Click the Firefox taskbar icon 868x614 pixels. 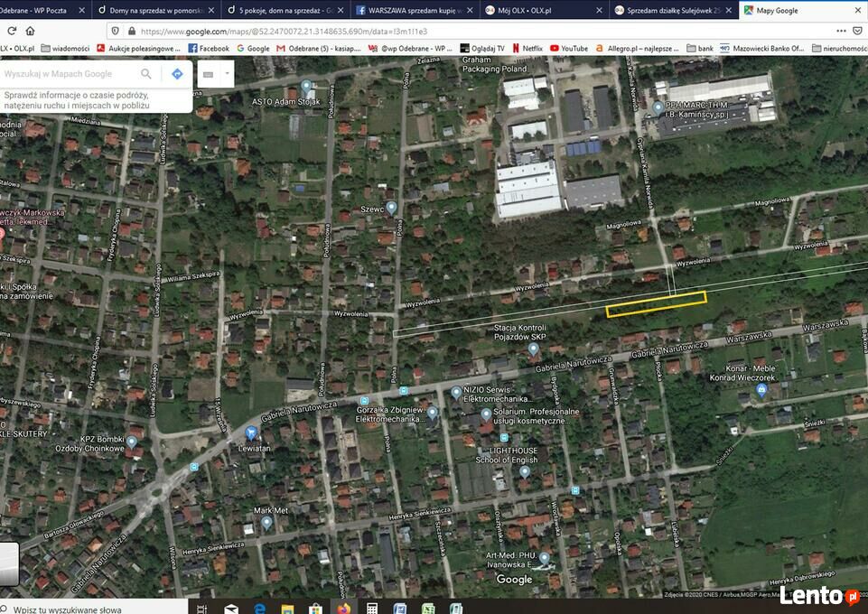[344, 609]
